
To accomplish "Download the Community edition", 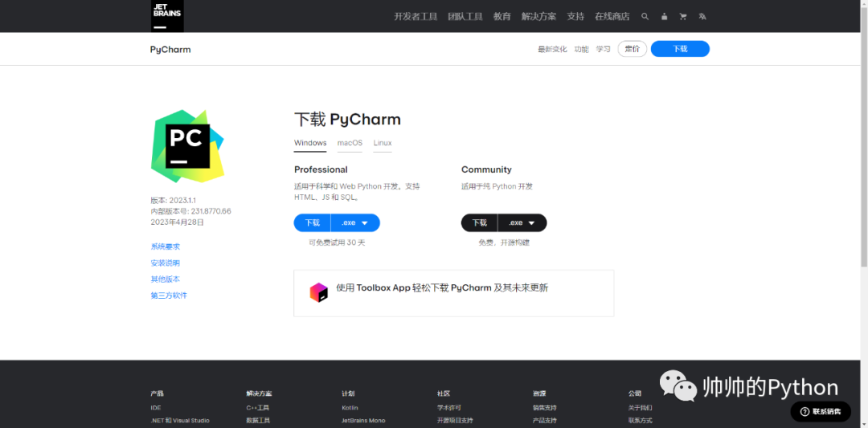I will pyautogui.click(x=479, y=223).
